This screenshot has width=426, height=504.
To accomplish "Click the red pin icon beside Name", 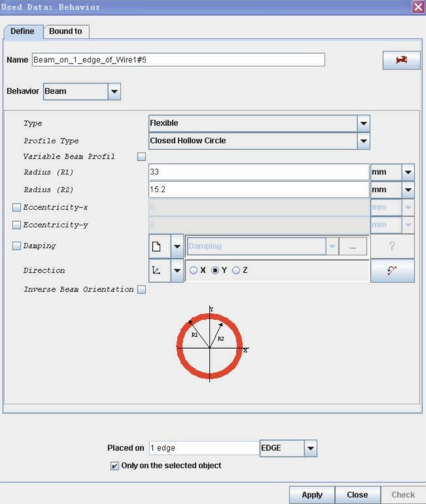I will [x=401, y=60].
